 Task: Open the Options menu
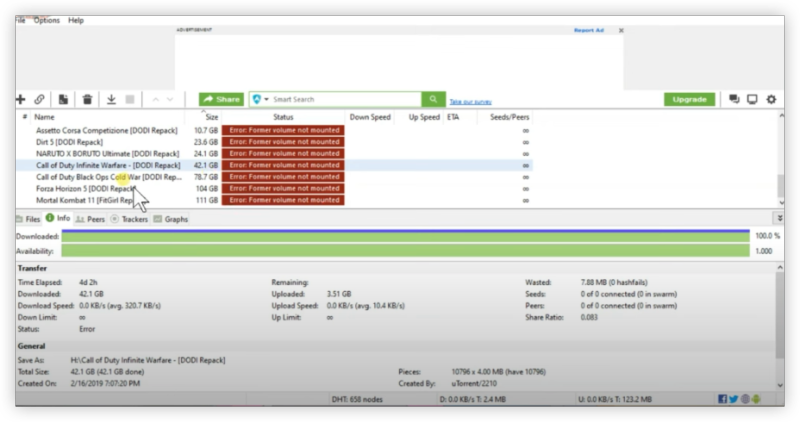pos(47,20)
